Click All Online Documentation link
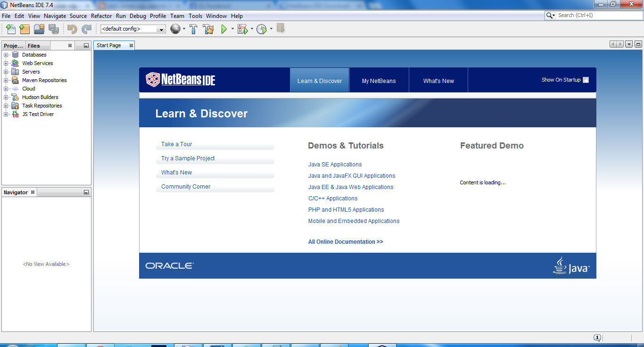 (345, 241)
